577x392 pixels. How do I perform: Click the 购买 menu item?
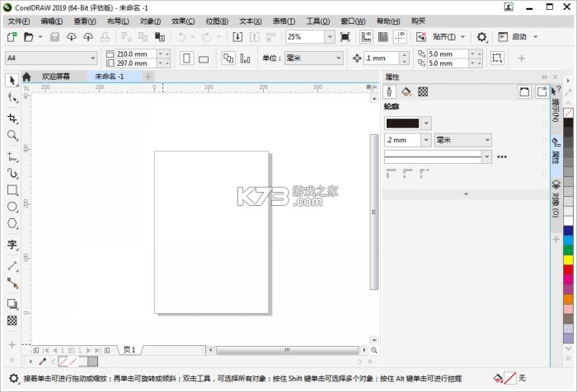click(x=418, y=21)
